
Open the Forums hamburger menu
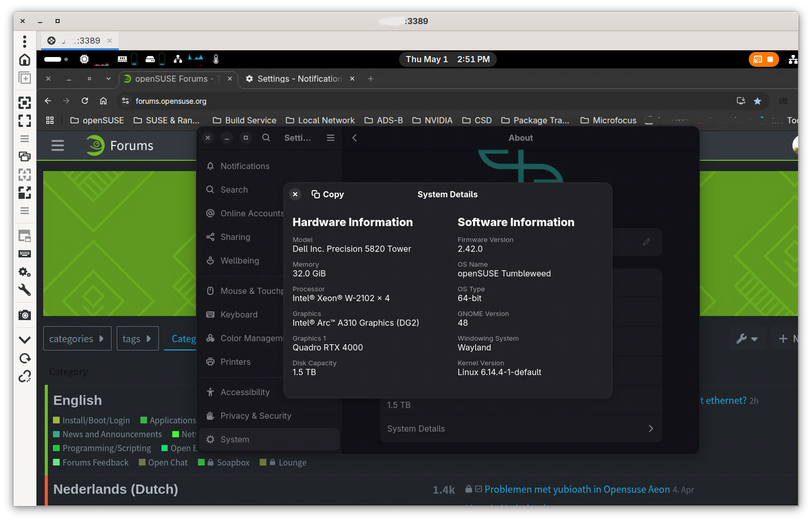(58, 145)
